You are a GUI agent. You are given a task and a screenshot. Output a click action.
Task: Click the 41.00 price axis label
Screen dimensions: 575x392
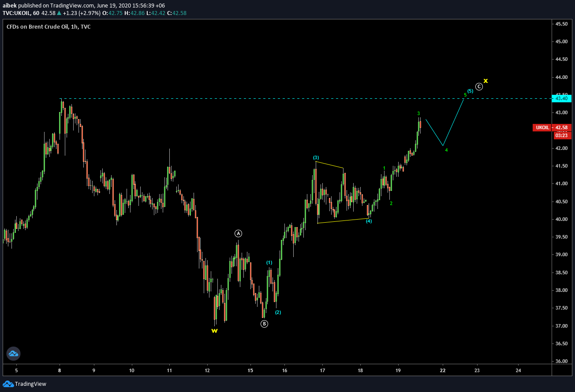[x=561, y=183]
